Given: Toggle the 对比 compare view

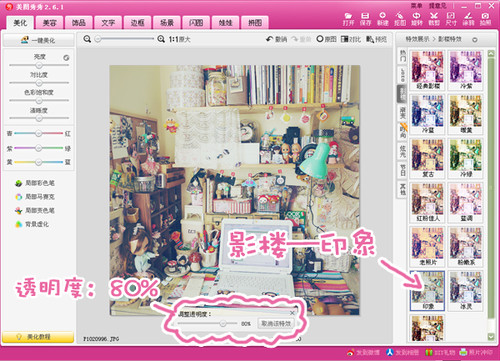Looking at the screenshot, I should click(x=351, y=39).
